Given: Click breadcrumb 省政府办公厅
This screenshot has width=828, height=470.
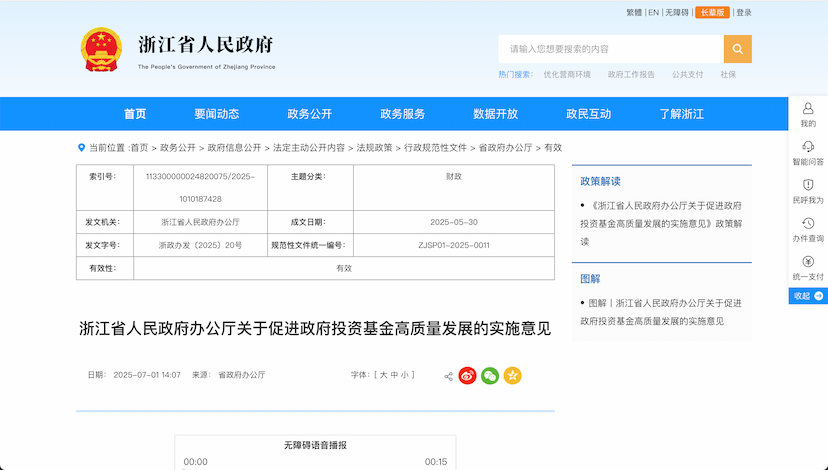Looking at the screenshot, I should click(x=505, y=148).
